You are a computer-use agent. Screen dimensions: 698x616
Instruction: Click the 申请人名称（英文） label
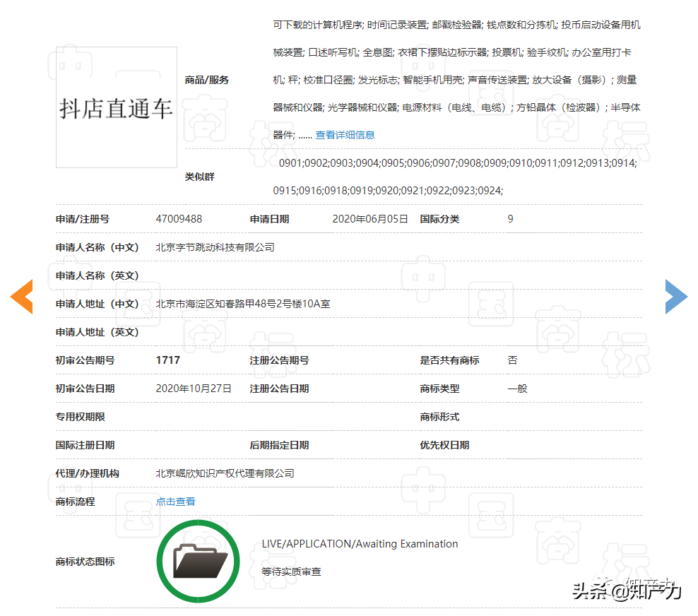(97, 276)
